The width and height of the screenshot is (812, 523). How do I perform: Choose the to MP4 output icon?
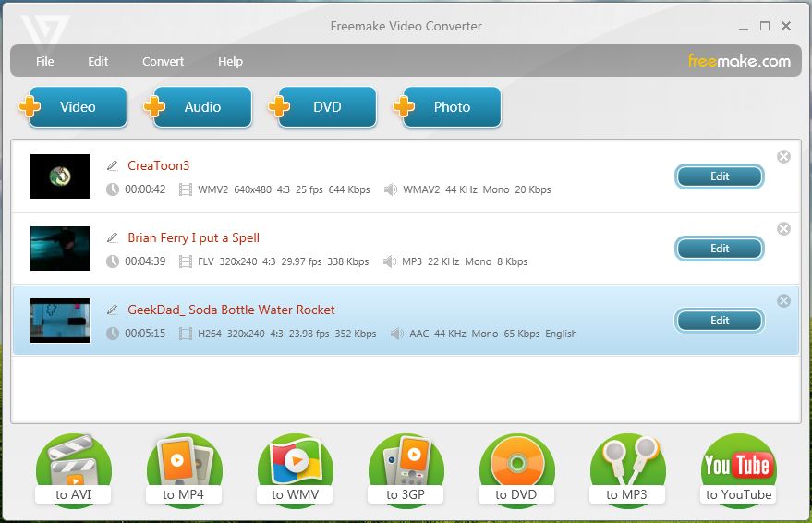click(184, 469)
